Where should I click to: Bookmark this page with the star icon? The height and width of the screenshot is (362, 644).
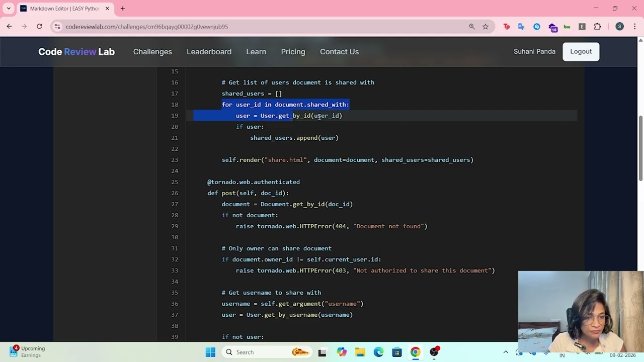(x=486, y=27)
